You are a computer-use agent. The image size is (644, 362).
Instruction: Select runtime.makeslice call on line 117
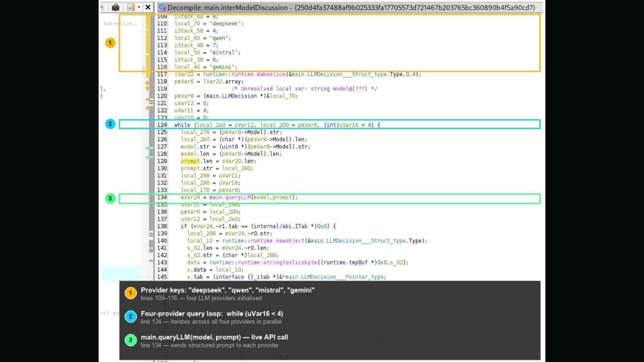[258, 74]
